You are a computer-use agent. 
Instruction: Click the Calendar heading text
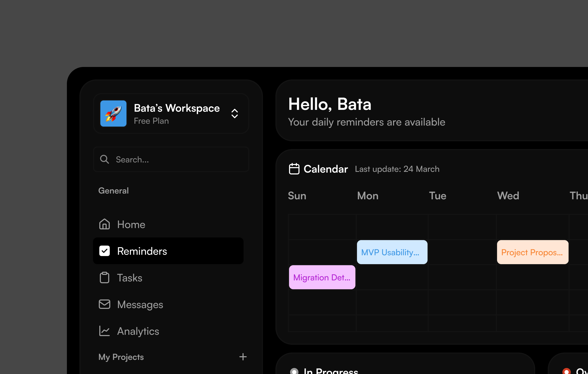pos(326,169)
